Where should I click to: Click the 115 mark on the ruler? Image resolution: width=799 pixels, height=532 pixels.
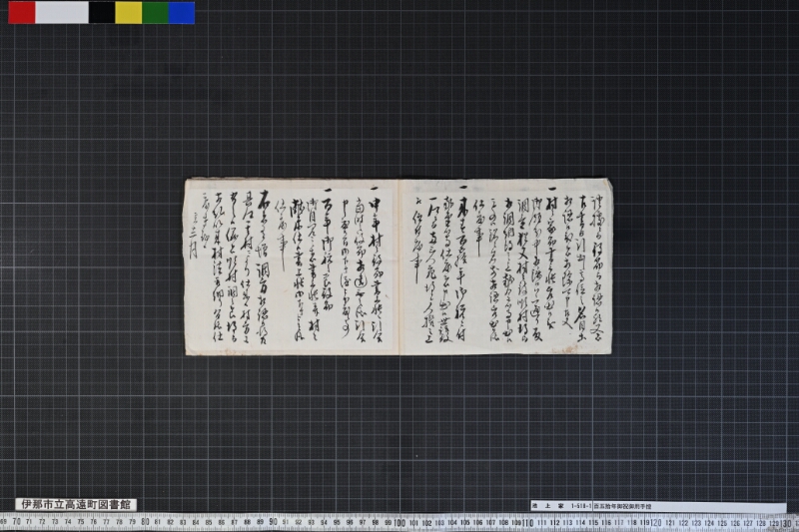click(593, 523)
